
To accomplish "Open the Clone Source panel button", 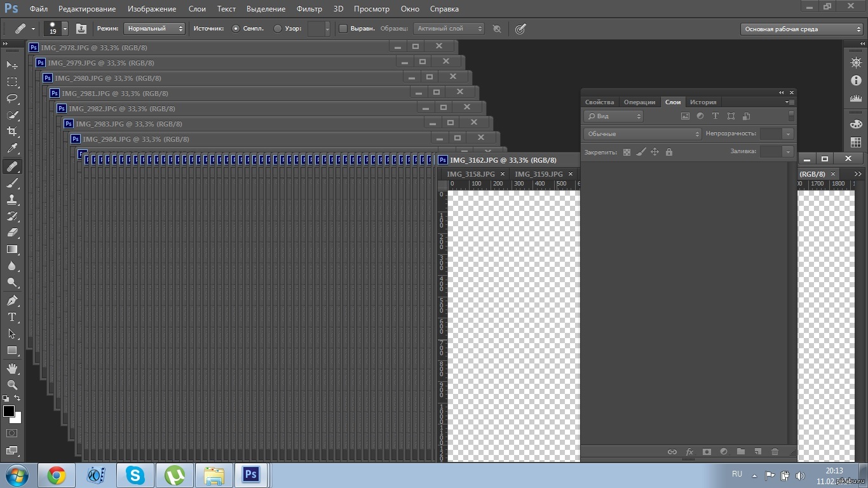I will point(81,29).
